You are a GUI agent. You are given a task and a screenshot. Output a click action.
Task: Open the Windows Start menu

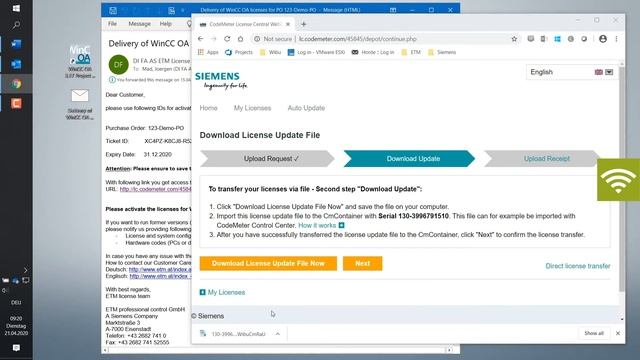coord(16,8)
